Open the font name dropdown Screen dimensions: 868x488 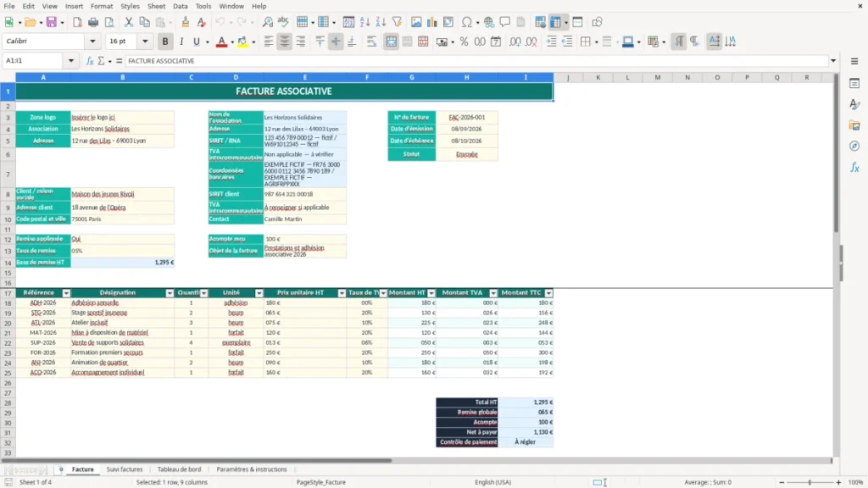pyautogui.click(x=92, y=41)
